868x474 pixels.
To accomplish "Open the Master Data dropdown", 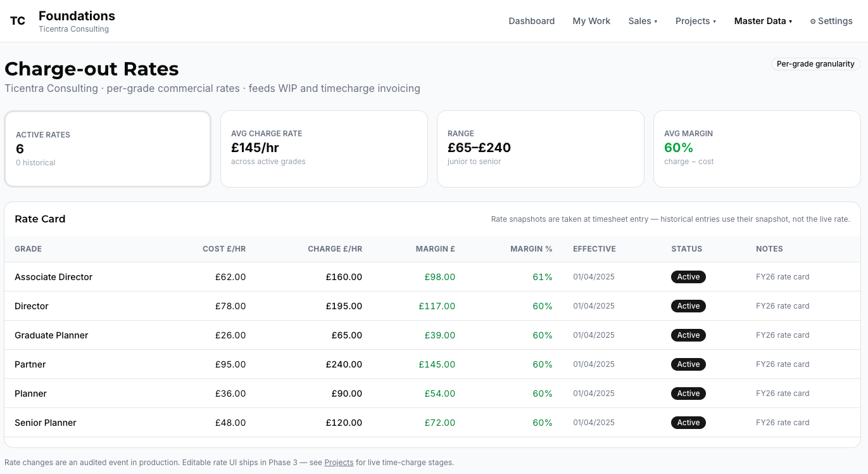I will click(x=763, y=21).
